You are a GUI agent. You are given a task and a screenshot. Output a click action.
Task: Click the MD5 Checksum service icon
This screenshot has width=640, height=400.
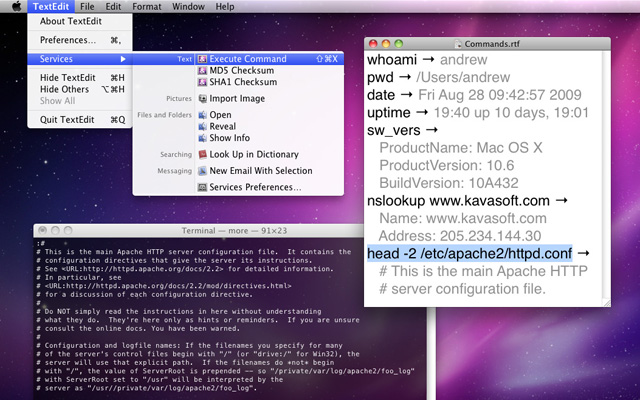coord(202,70)
